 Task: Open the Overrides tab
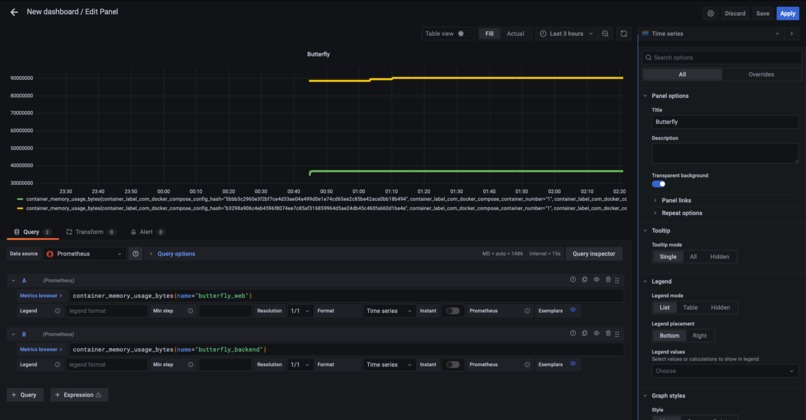[x=761, y=75]
